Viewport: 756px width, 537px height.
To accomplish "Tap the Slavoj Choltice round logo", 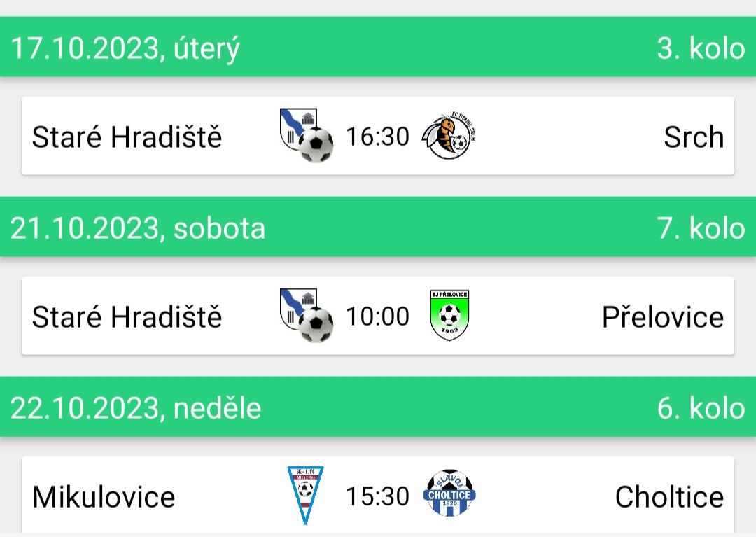I will pyautogui.click(x=449, y=494).
